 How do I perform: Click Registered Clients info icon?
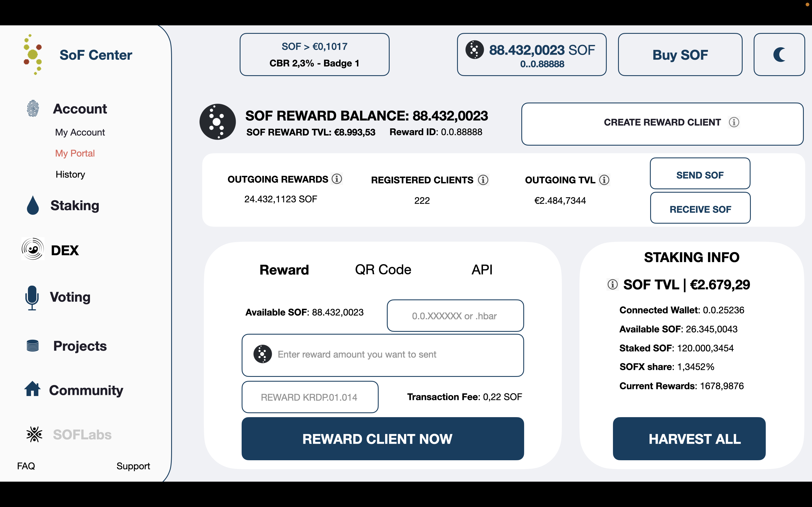tap(483, 180)
